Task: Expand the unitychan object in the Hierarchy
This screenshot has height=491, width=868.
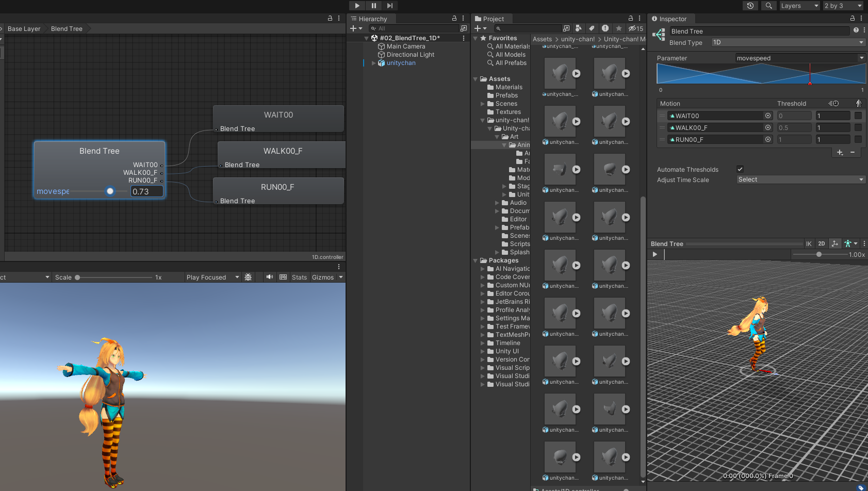Action: click(374, 63)
